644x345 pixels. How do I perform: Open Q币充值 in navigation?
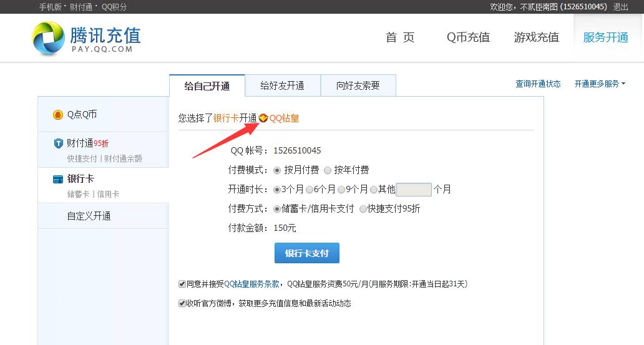[x=468, y=37]
